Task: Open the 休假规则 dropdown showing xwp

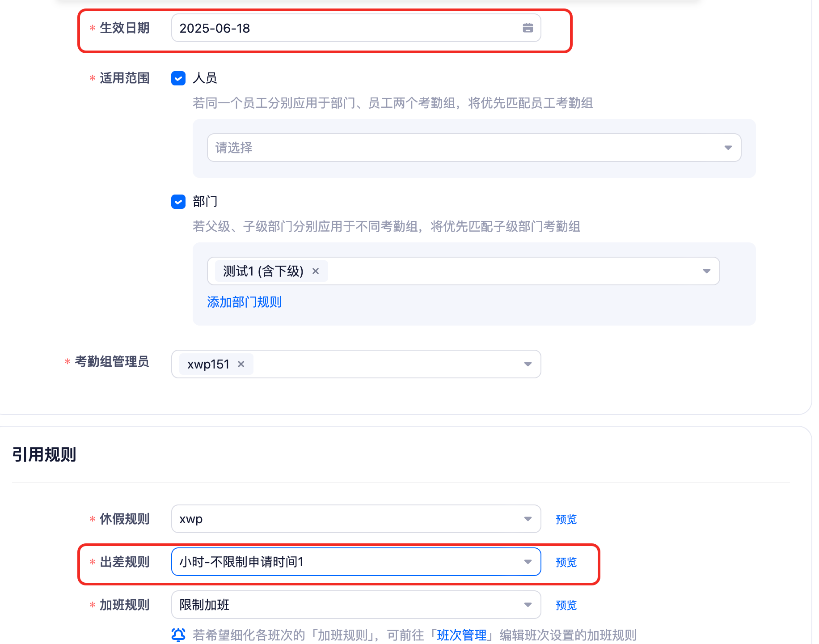Action: coord(356,519)
